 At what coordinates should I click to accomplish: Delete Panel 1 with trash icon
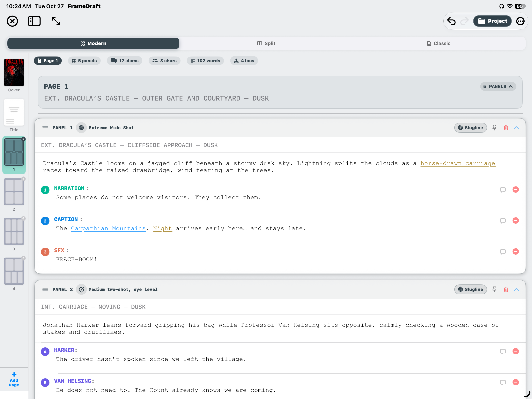point(506,128)
